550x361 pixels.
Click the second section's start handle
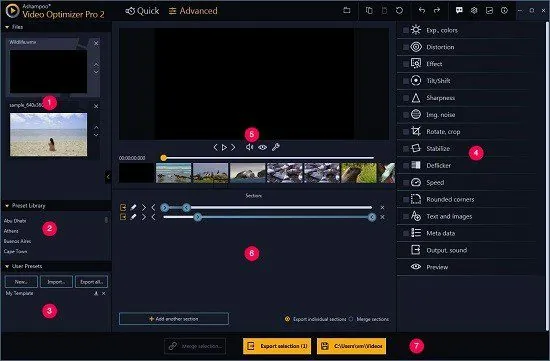pos(197,218)
